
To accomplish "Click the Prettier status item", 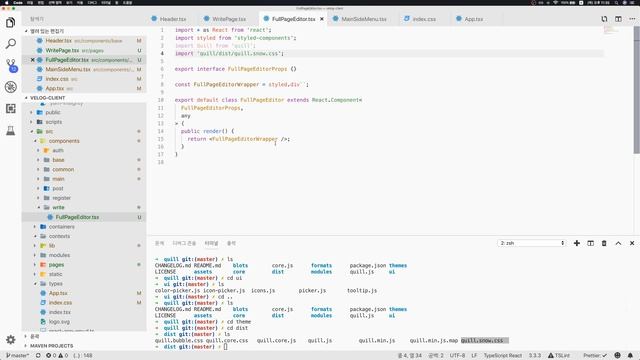I will tap(595, 356).
